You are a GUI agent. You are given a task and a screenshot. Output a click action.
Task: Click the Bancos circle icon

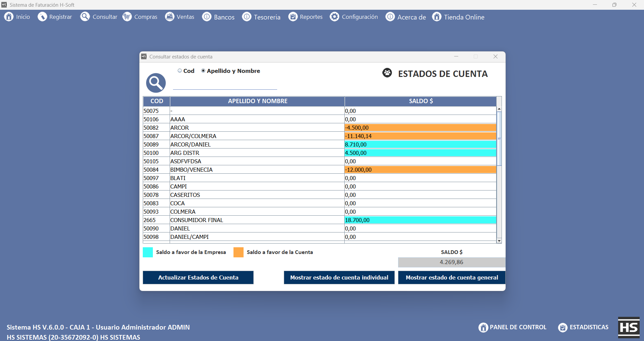tap(207, 16)
